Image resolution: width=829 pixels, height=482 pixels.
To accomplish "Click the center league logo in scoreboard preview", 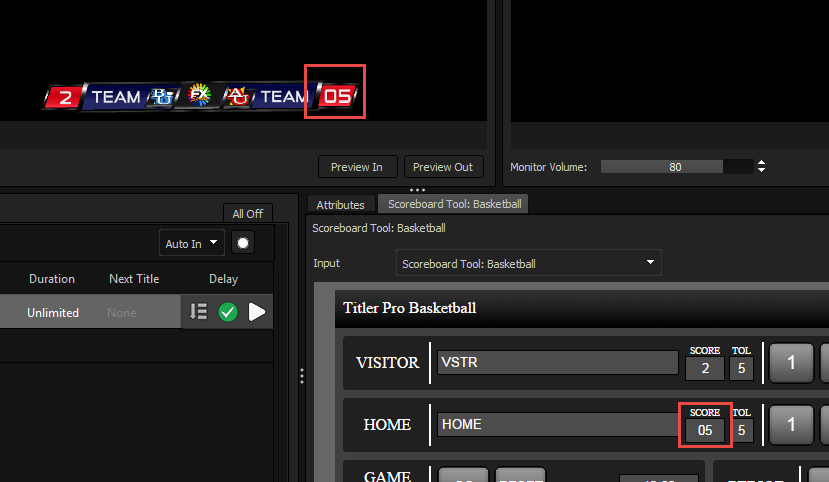I will click(198, 97).
